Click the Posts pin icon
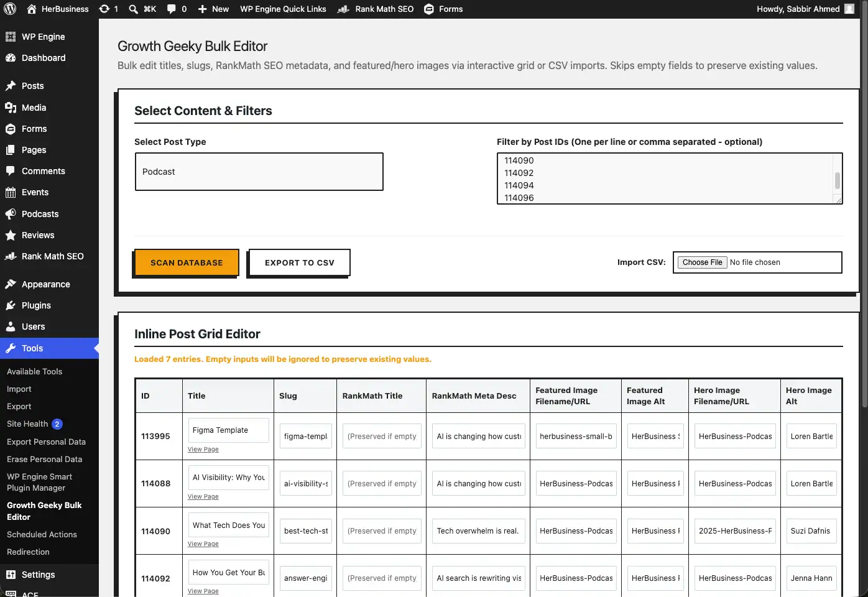 click(11, 86)
